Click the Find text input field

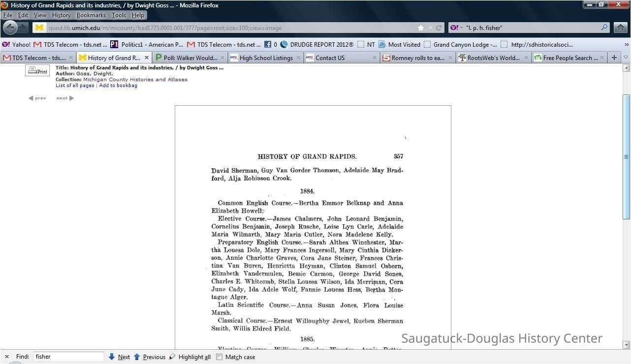click(68, 357)
